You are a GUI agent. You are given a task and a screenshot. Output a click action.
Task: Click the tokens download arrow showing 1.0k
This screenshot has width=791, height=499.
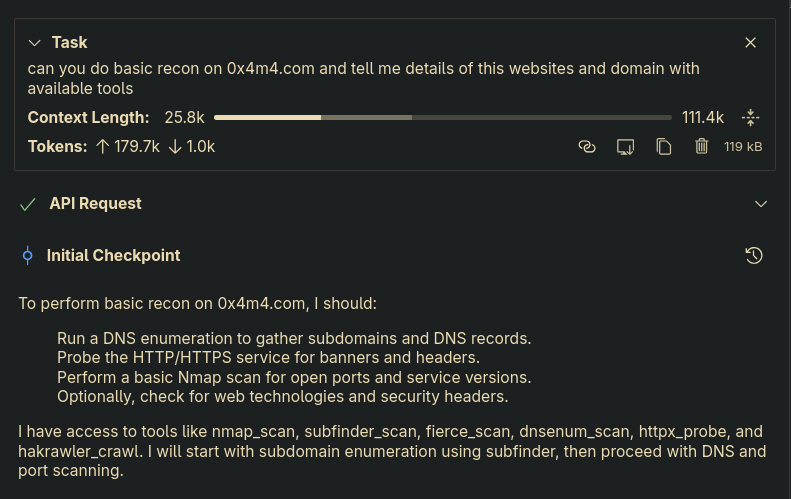tap(175, 147)
